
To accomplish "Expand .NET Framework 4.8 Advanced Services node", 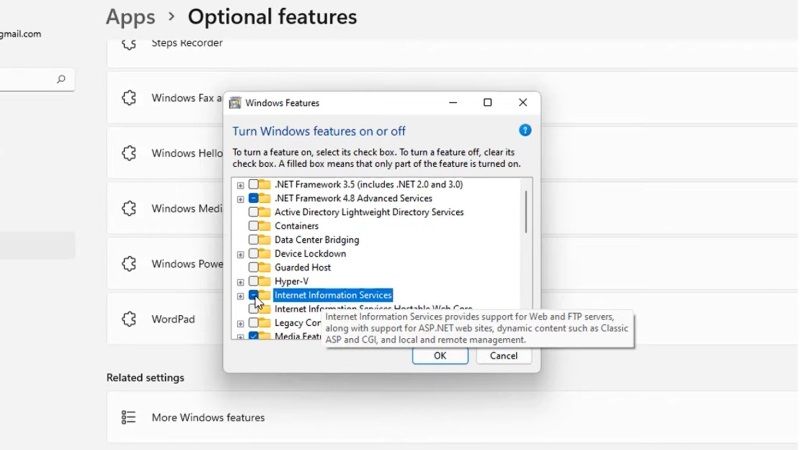I will tap(240, 199).
